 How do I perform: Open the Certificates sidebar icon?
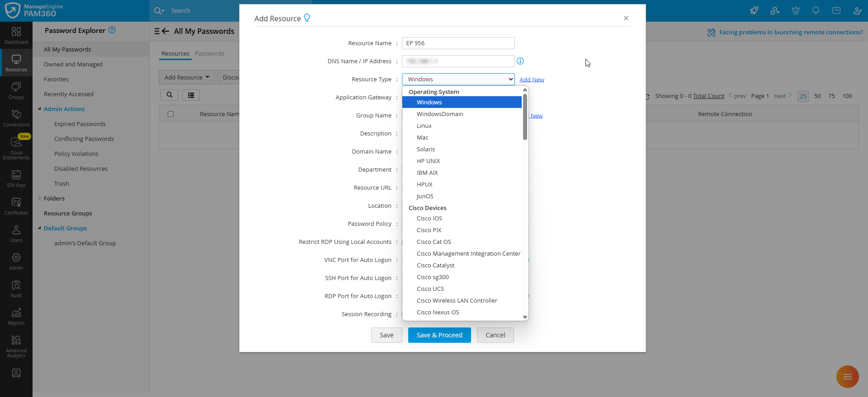pyautogui.click(x=16, y=206)
